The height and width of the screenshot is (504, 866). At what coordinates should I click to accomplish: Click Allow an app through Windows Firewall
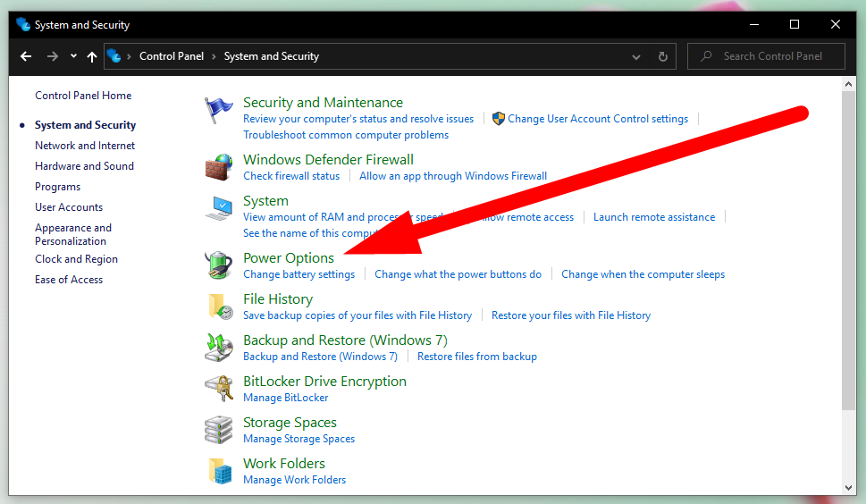(x=453, y=175)
